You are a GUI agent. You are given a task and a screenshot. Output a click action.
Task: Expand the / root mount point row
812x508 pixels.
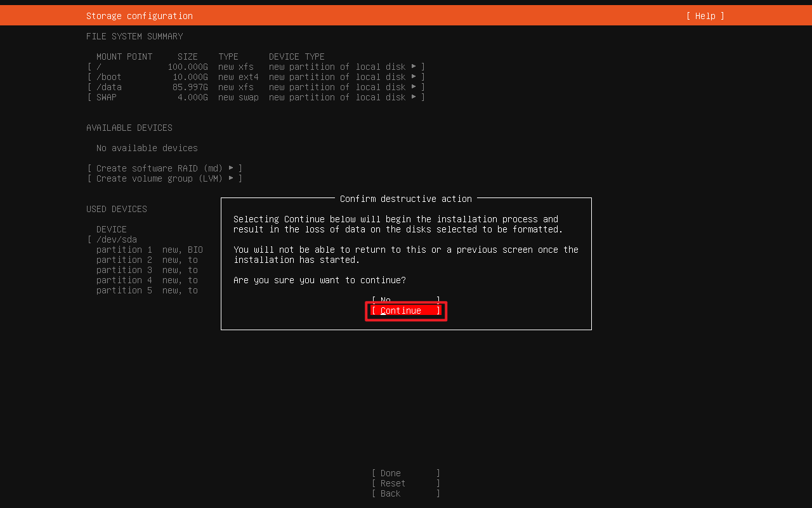(256, 67)
